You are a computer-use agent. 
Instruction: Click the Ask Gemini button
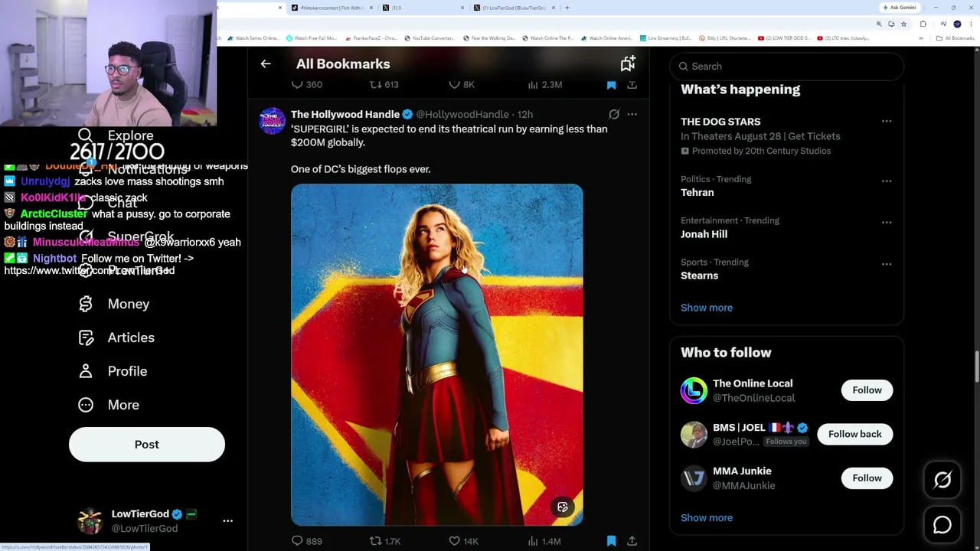coord(899,8)
